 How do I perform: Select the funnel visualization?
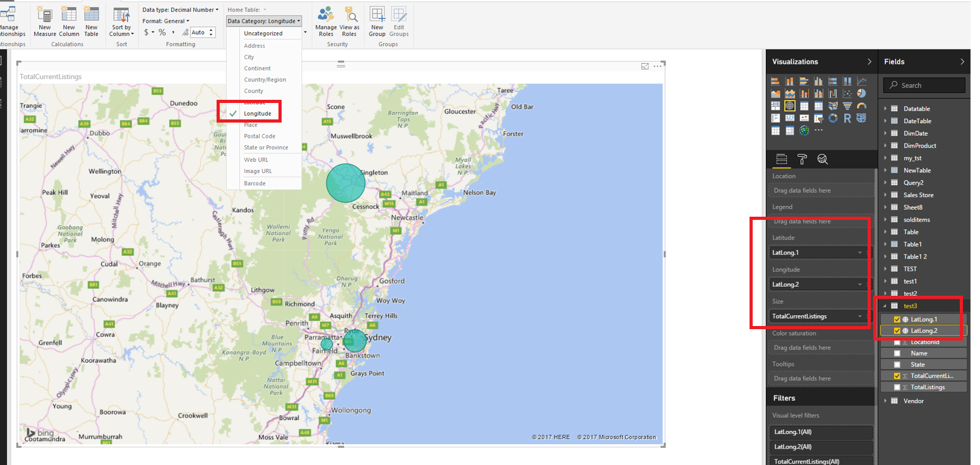coord(847,106)
